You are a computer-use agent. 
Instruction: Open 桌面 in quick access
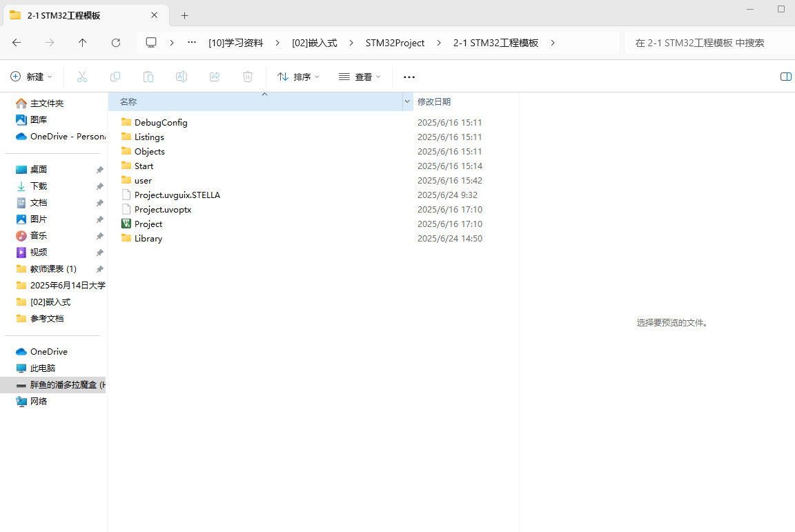pyautogui.click(x=39, y=169)
